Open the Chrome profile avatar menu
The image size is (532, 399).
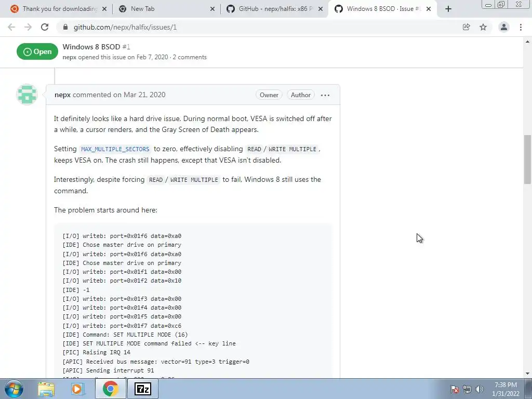coord(504,27)
